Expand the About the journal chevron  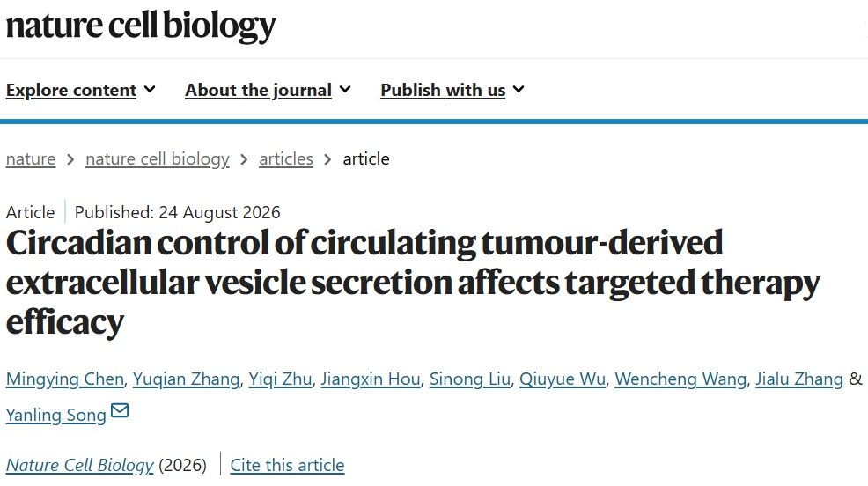[x=345, y=89]
